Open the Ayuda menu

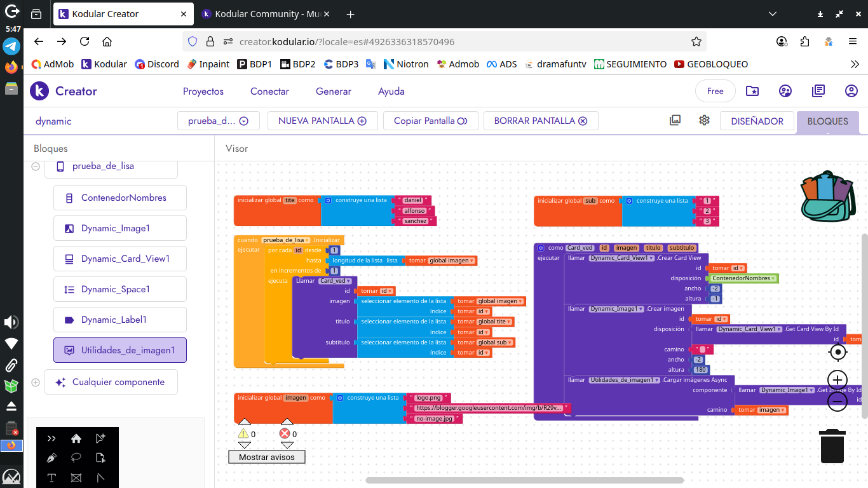pyautogui.click(x=391, y=91)
